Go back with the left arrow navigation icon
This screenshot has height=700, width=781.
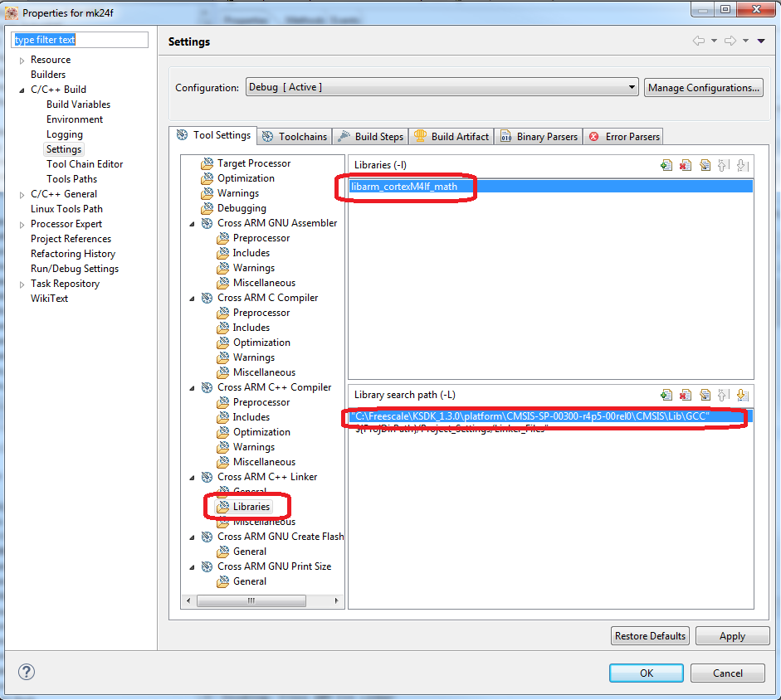pos(699,41)
